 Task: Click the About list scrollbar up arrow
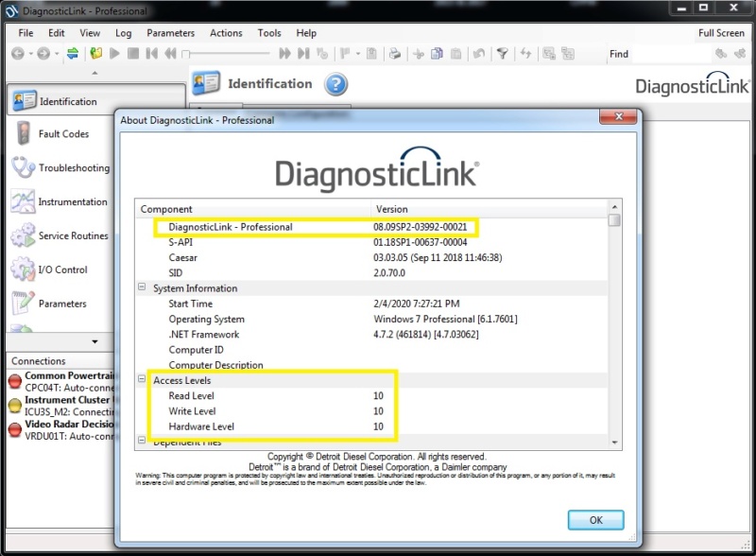click(x=615, y=206)
